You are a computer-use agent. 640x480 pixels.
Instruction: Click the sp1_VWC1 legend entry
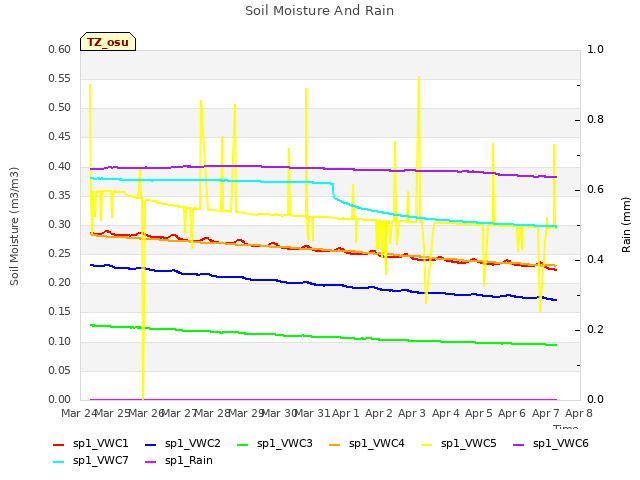pos(91,444)
